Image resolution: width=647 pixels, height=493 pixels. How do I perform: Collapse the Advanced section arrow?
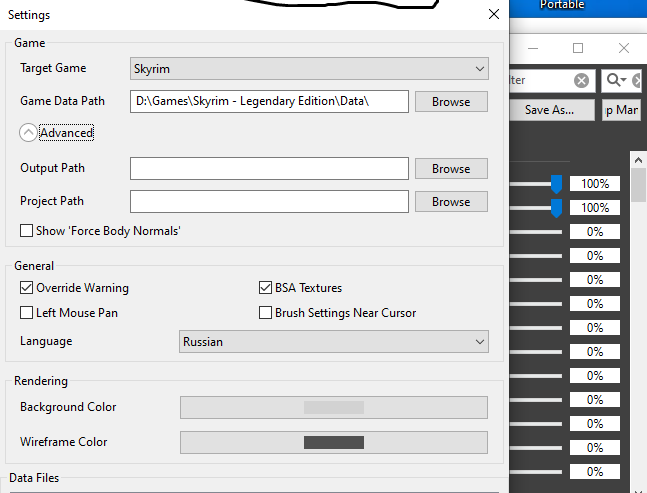[x=28, y=133]
